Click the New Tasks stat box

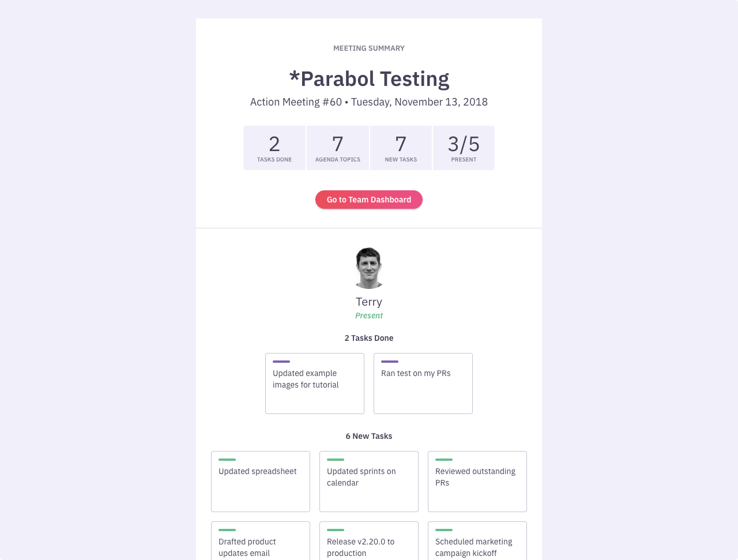pos(401,148)
